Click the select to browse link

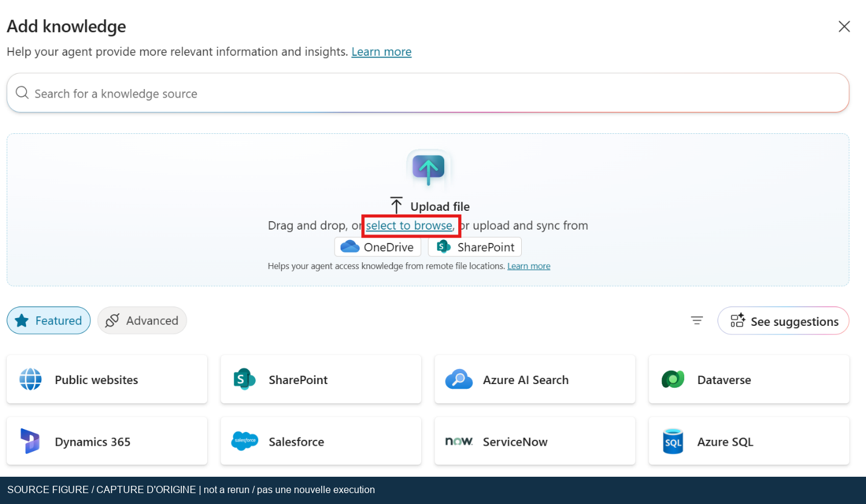(x=409, y=225)
